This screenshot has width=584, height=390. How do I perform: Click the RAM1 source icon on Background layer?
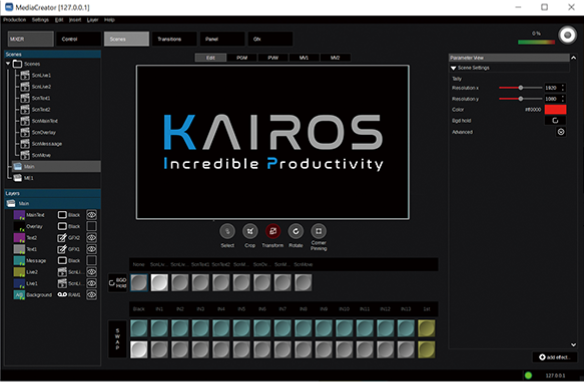click(x=62, y=295)
